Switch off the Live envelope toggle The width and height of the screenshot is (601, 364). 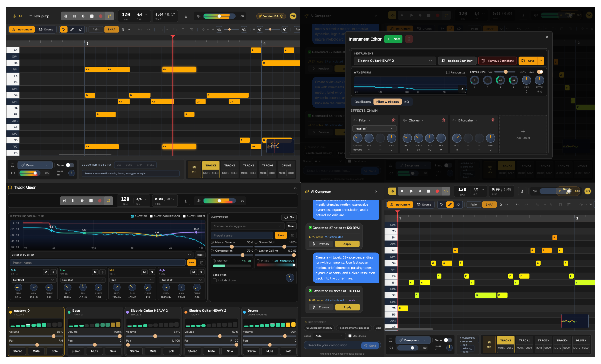(540, 72)
